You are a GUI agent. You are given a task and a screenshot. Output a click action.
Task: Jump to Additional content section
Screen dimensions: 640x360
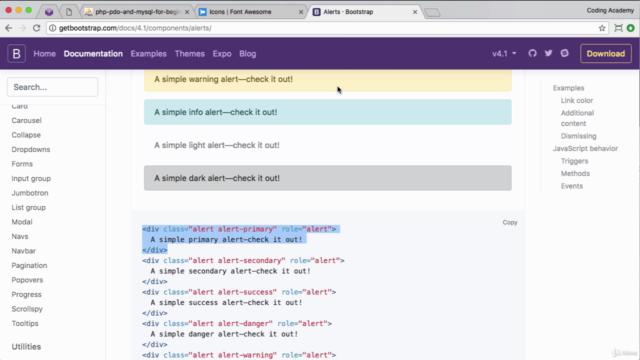pyautogui.click(x=577, y=118)
